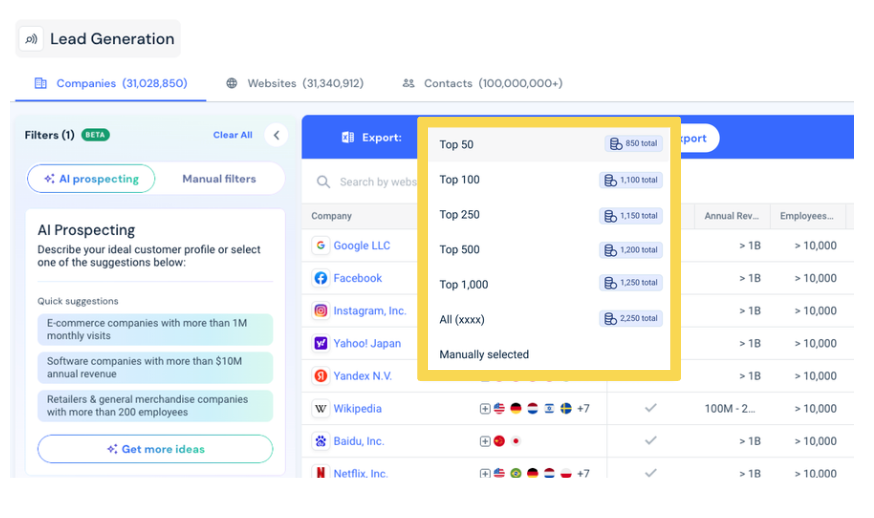Switch to AI prospecting mode
This screenshot has width=874, height=518.
pos(91,178)
